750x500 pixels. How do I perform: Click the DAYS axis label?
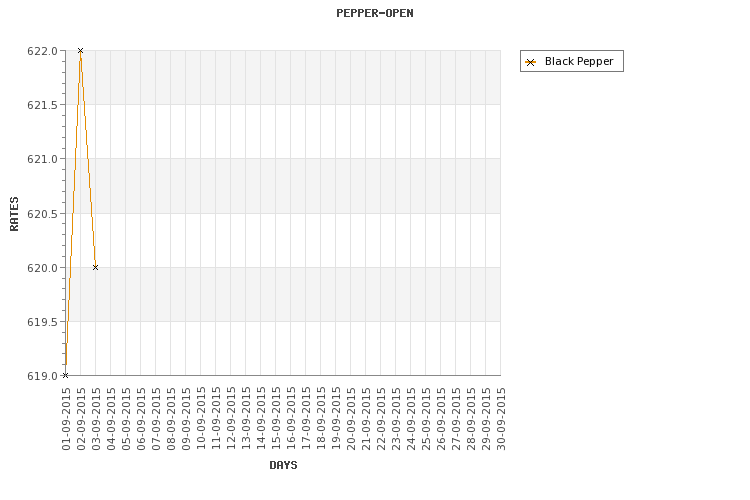(283, 465)
